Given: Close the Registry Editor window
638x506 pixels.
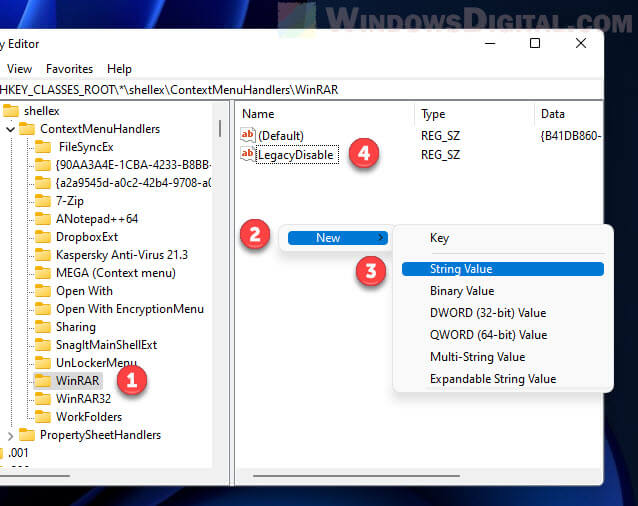Looking at the screenshot, I should pos(581,43).
